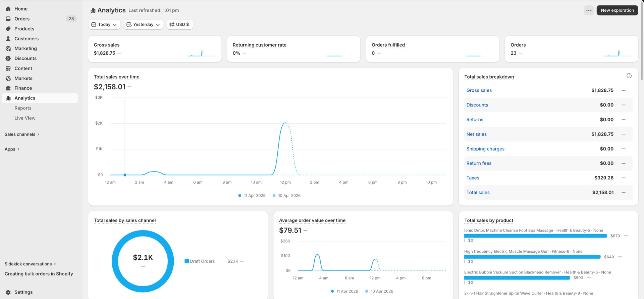Open the Home sidebar icon

click(x=8, y=9)
